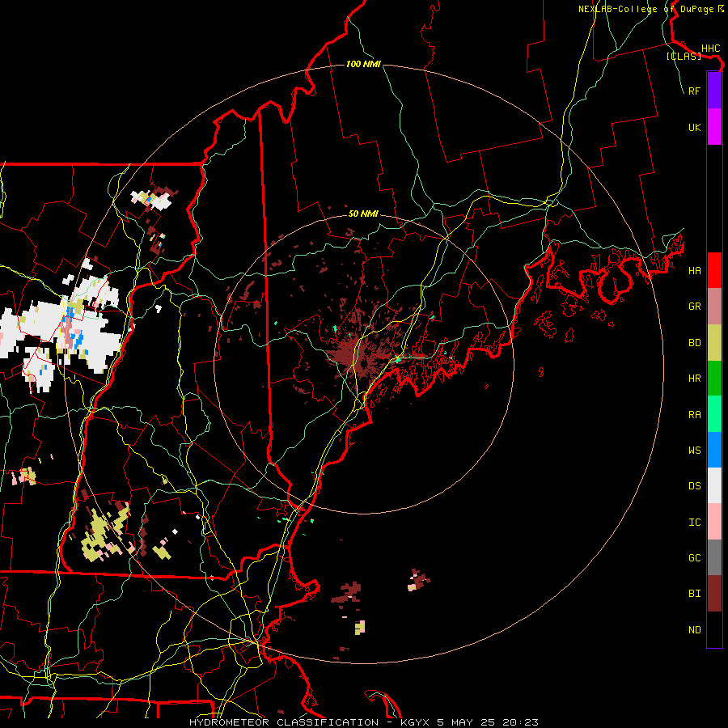728x728 pixels.
Task: Click the ND legend label
Action: point(694,630)
